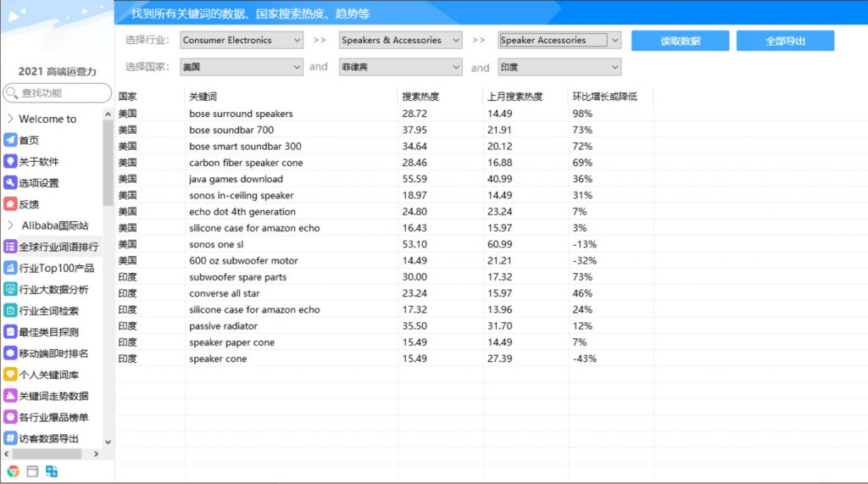Viewport: 868px width, 484px height.
Task: Click the 各行业爆品榜单 icon
Action: pyautogui.click(x=10, y=417)
